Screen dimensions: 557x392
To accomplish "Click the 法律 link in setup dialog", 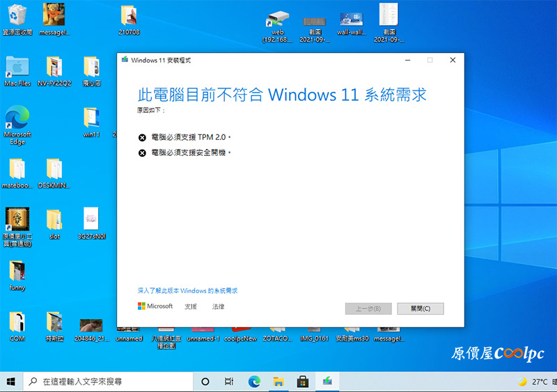I will tap(218, 306).
